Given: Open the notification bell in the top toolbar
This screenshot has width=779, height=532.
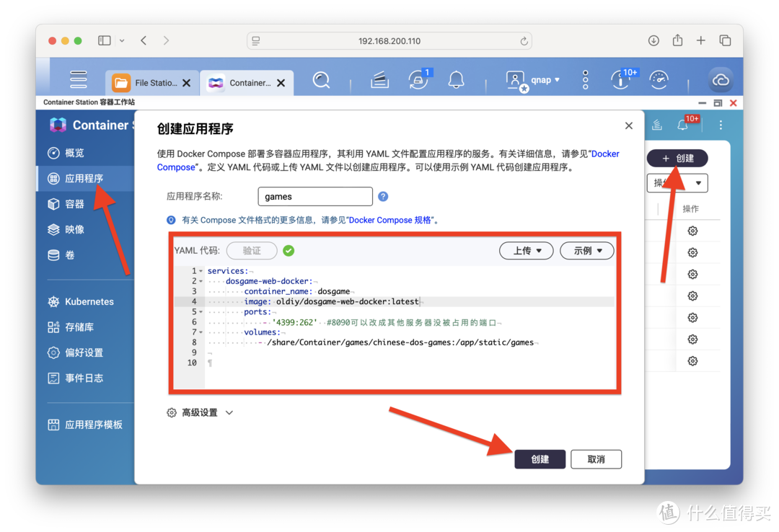Looking at the screenshot, I should click(457, 80).
